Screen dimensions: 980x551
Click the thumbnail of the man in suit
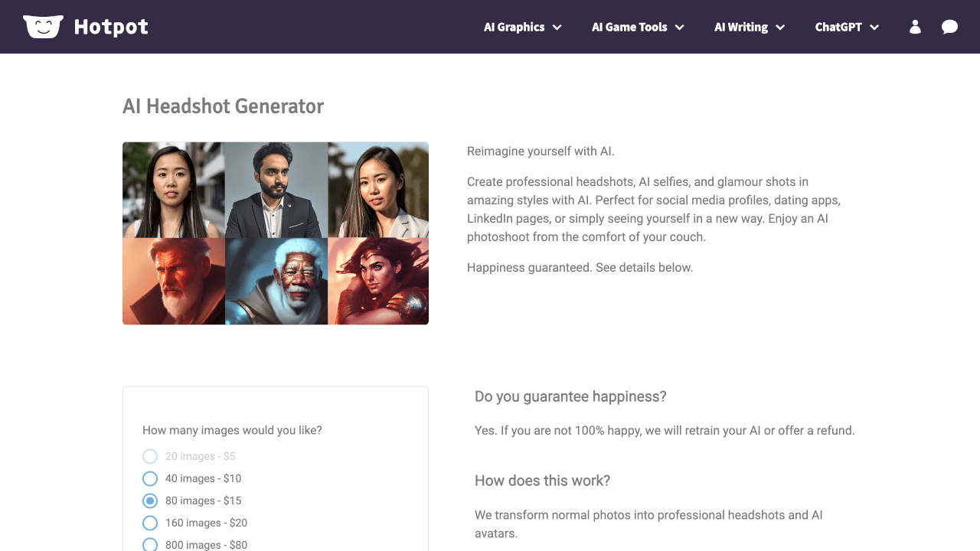[x=276, y=187]
